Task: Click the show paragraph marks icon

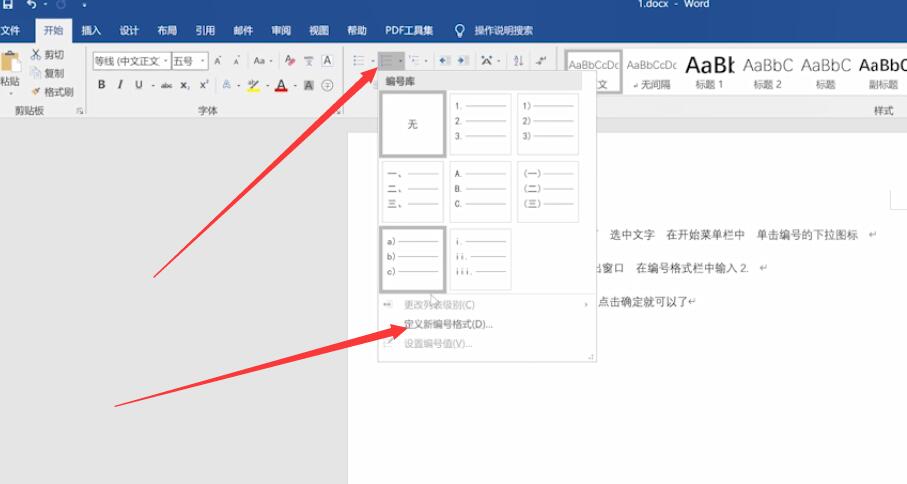Action: click(x=541, y=60)
